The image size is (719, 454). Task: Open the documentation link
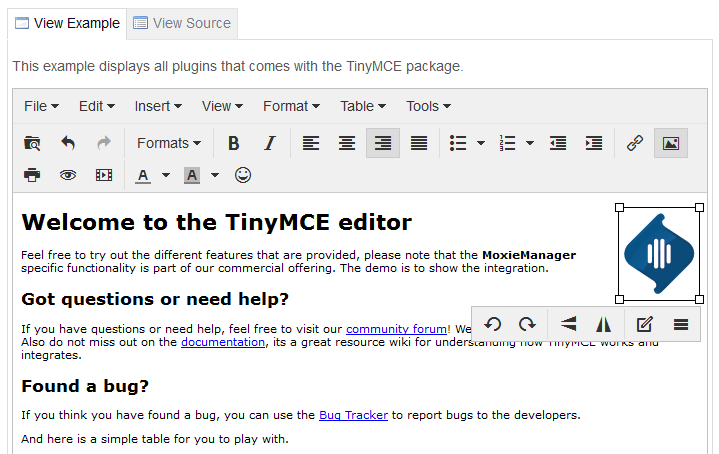point(223,342)
